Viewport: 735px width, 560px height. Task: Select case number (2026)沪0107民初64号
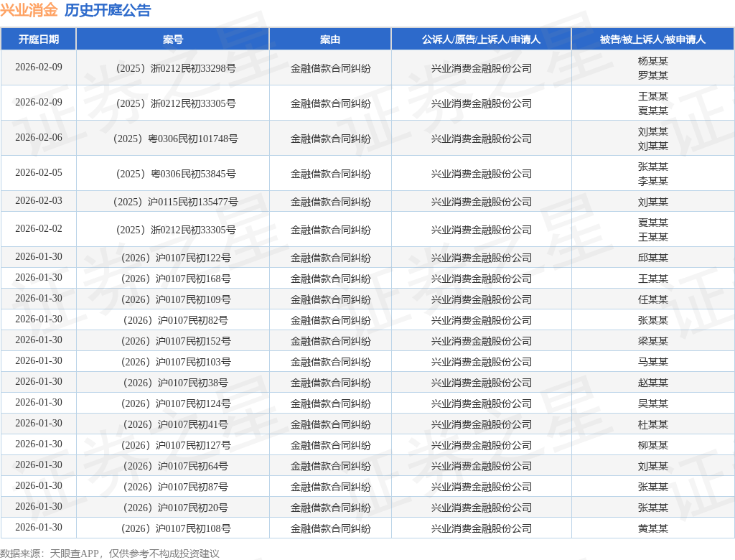tap(176, 466)
